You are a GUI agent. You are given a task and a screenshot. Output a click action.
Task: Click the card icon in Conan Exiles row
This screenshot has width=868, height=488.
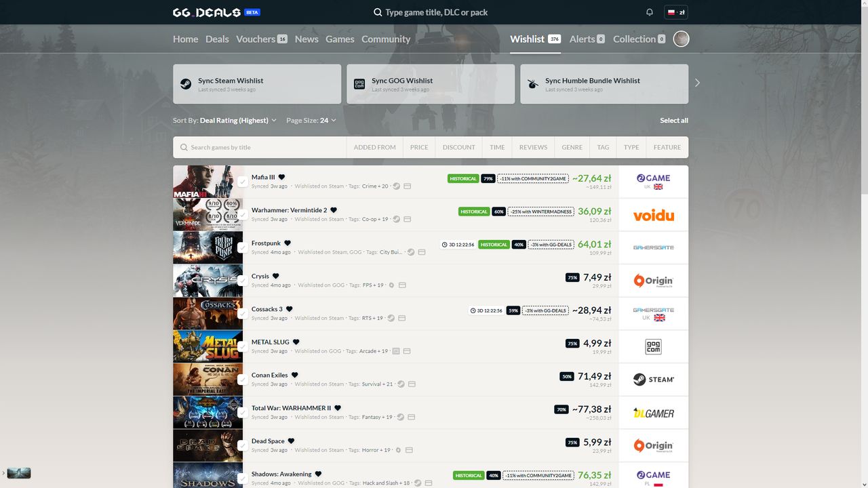point(412,384)
